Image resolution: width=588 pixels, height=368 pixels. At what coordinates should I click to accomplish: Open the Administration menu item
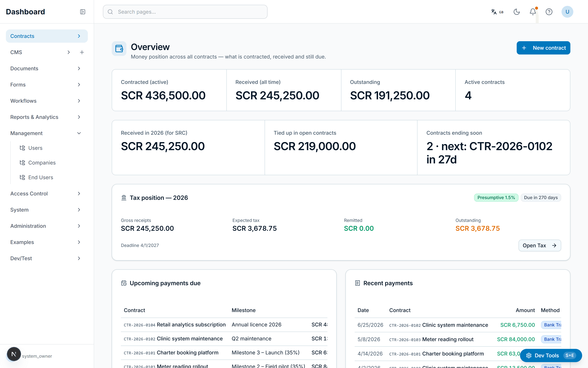[x=47, y=226]
